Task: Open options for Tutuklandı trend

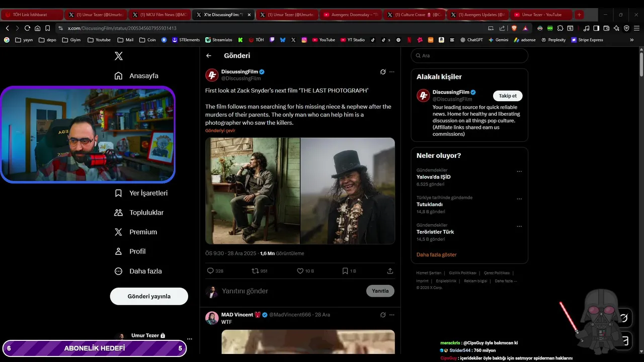Action: (519, 199)
